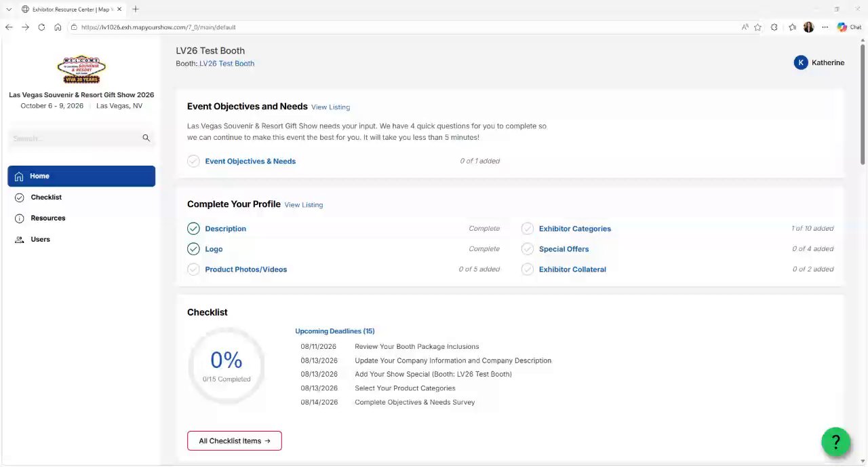Toggle the Special Offers check circle
The image size is (868, 467).
pyautogui.click(x=527, y=249)
